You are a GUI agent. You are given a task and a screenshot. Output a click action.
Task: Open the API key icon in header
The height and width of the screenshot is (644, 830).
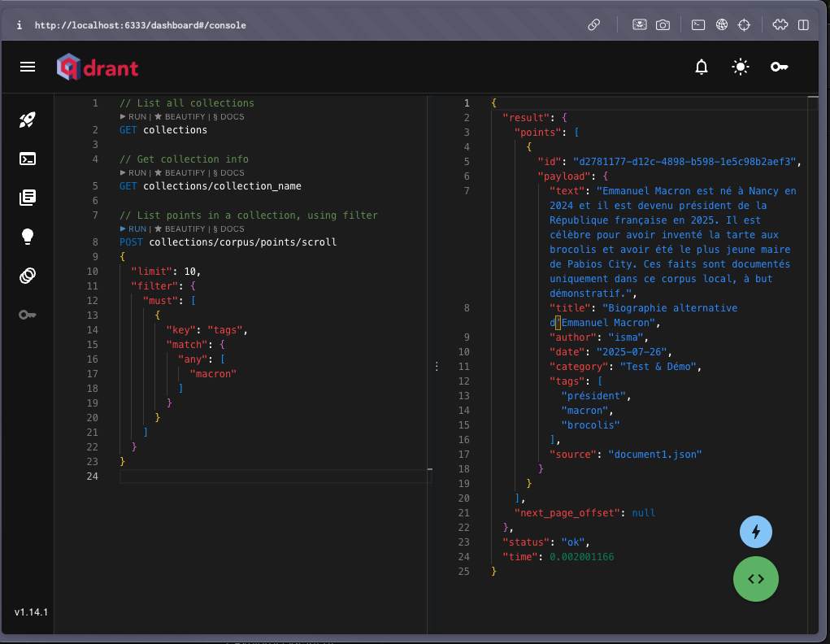coord(779,67)
